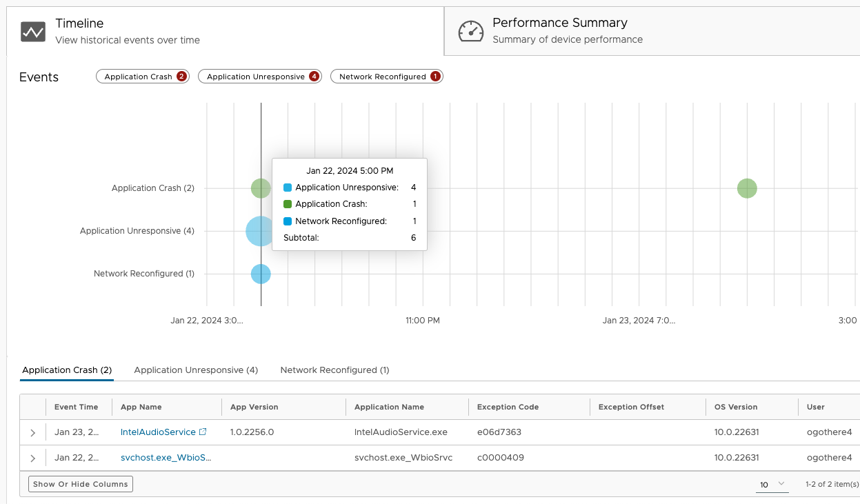Click the Timeline chart icon
Viewport: 860px width, 504px height.
[x=33, y=32]
